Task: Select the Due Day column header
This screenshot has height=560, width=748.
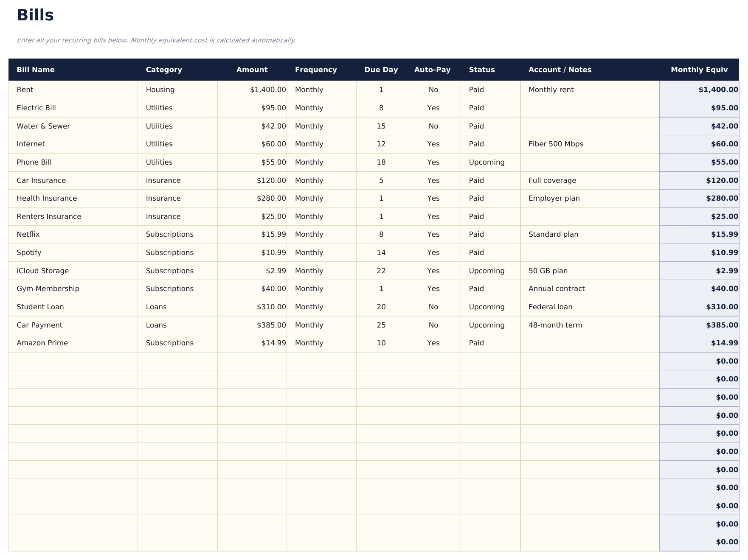Action: click(381, 70)
